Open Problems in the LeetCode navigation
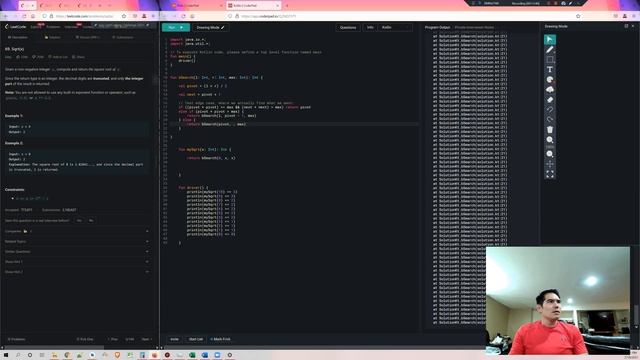640x360 pixels. (x=53, y=27)
